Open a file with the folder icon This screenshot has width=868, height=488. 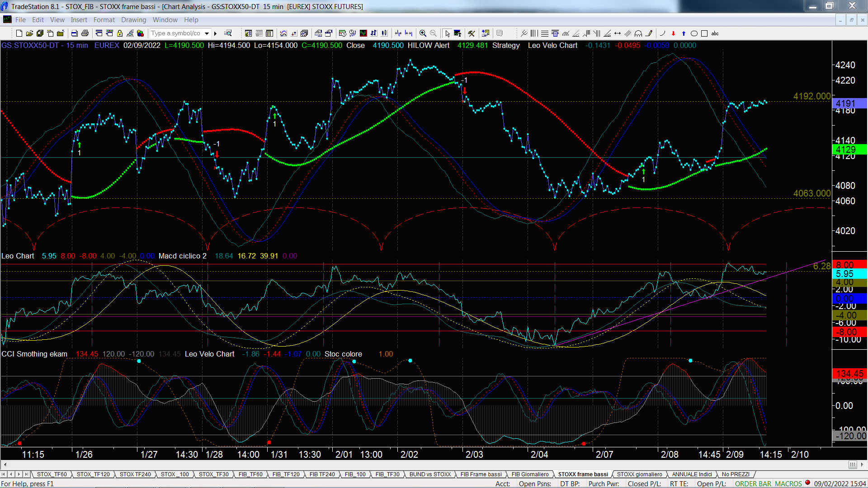29,33
